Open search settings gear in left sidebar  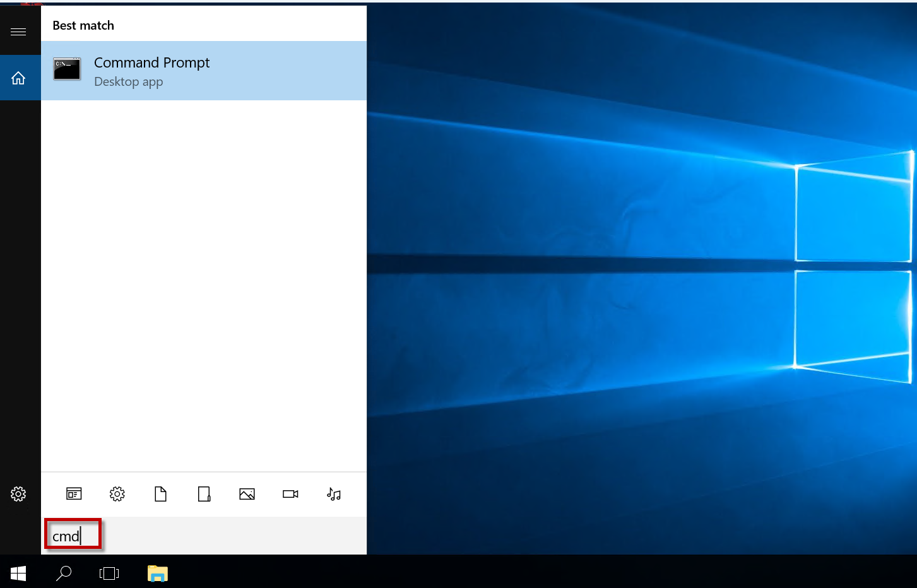click(x=18, y=494)
